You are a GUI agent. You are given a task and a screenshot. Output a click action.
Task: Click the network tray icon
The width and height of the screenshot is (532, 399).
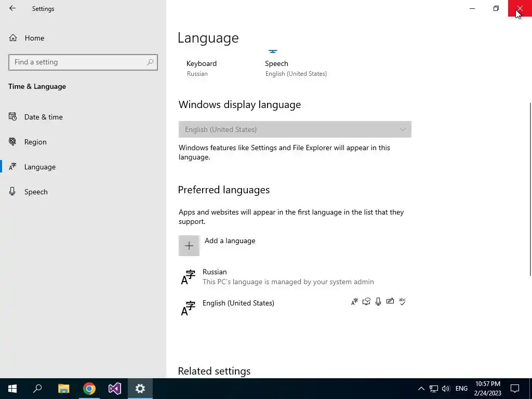tap(434, 389)
